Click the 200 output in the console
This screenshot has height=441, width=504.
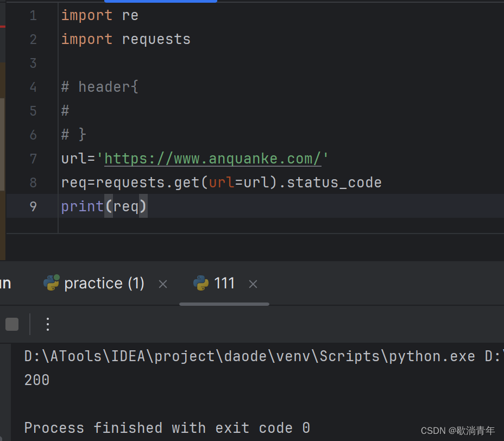click(x=37, y=380)
